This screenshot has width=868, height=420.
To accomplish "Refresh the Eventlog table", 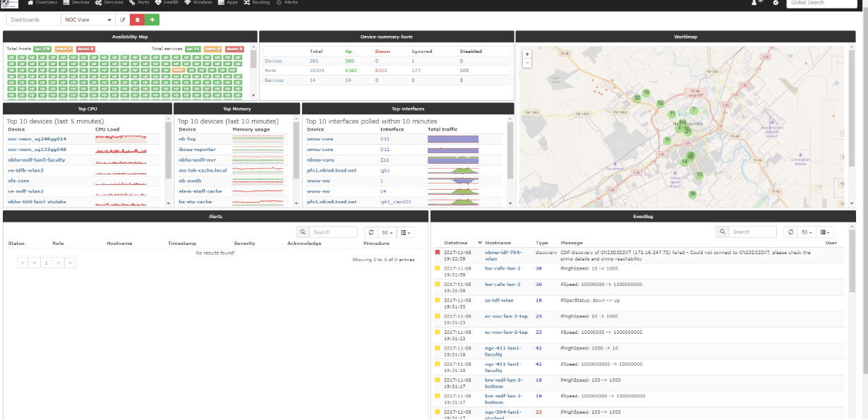I will [791, 232].
